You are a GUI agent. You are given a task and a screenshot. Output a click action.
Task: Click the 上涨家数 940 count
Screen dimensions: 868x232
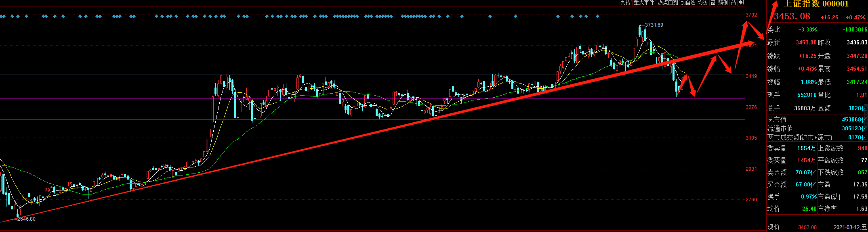click(x=863, y=148)
